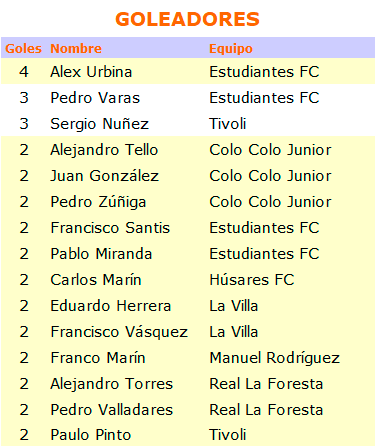The image size is (375, 447).
Task: Click the GOLEADORES title heading
Action: (187, 19)
